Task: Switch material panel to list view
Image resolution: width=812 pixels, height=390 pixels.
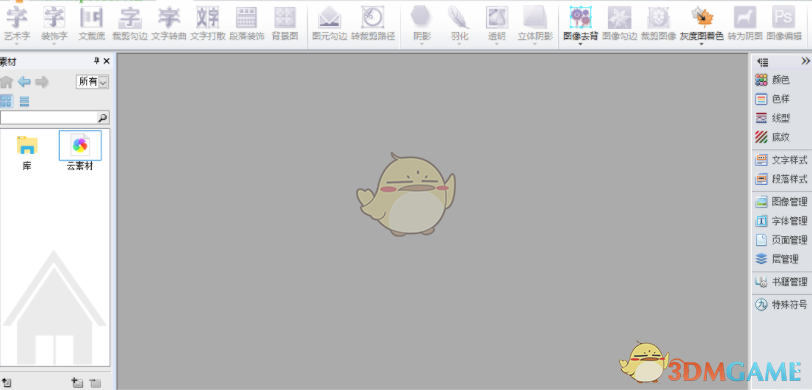Action: 24,102
